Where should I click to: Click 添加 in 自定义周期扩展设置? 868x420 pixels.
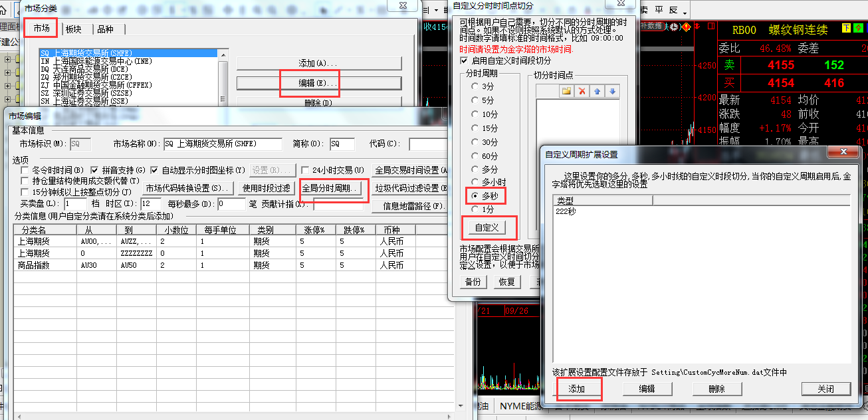click(x=577, y=389)
